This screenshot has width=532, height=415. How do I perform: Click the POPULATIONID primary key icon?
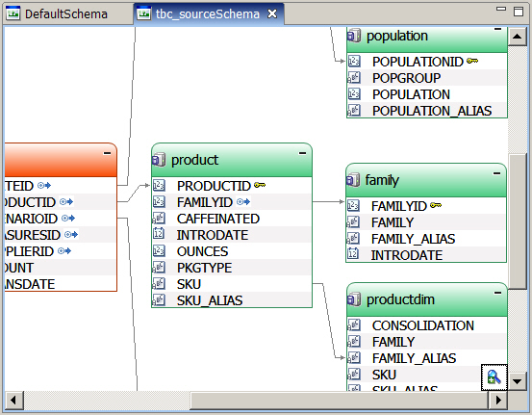tap(472, 61)
